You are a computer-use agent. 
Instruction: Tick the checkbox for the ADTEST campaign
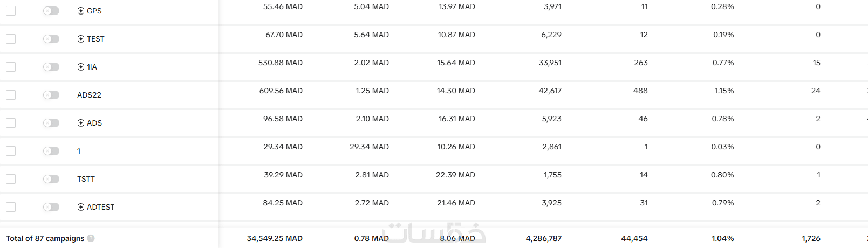pyautogui.click(x=11, y=207)
